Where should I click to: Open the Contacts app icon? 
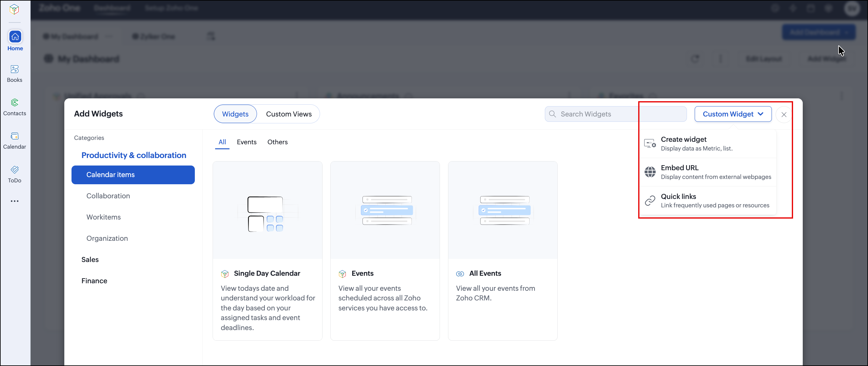(14, 102)
